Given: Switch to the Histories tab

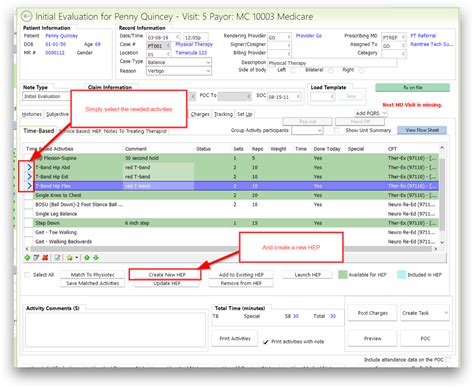Looking at the screenshot, I should 32,114.
